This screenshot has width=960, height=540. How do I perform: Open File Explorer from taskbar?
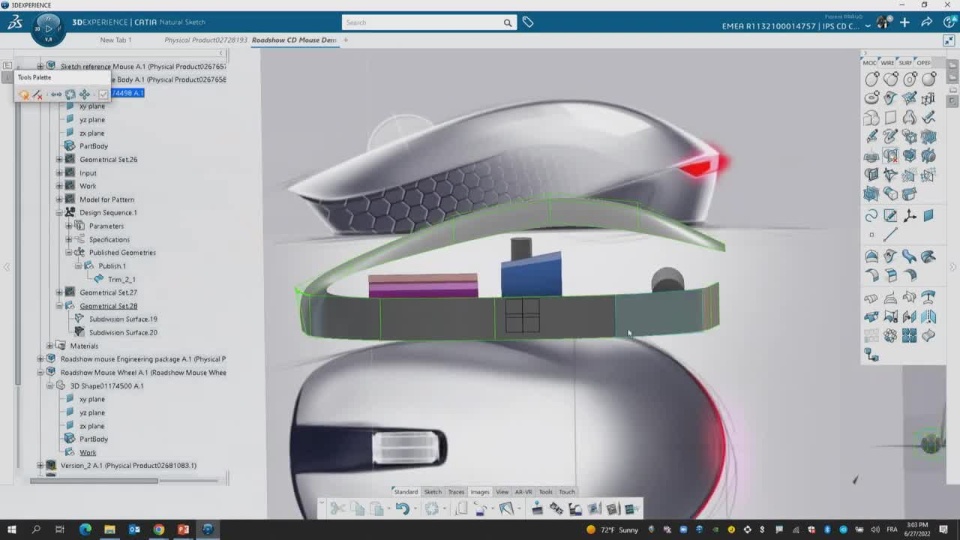coord(110,530)
